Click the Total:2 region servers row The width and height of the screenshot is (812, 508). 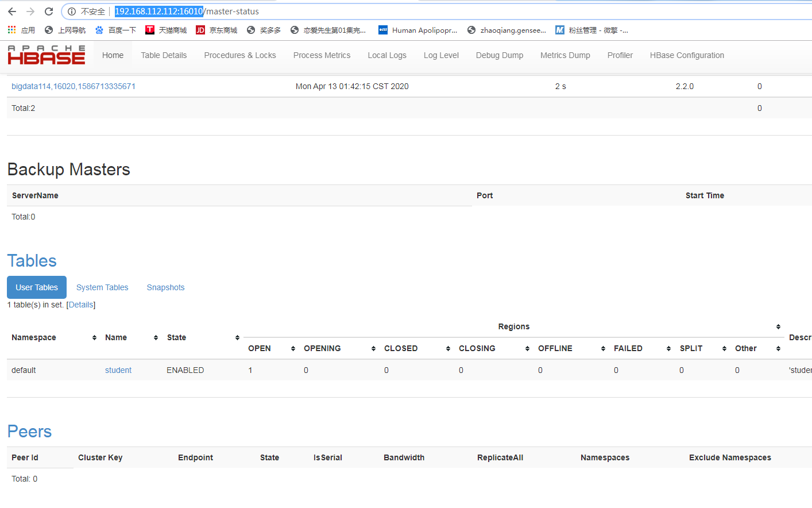coord(409,108)
